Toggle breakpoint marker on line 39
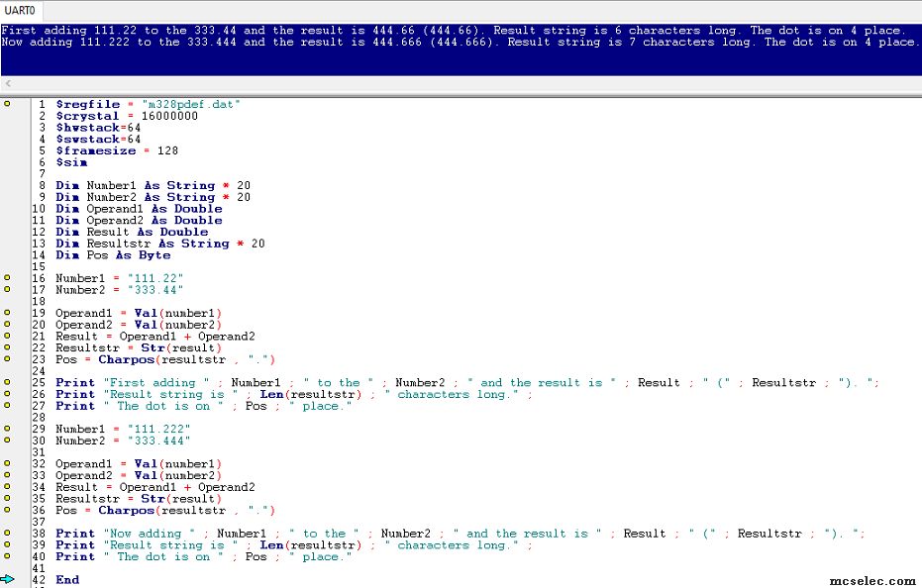 pyautogui.click(x=8, y=544)
